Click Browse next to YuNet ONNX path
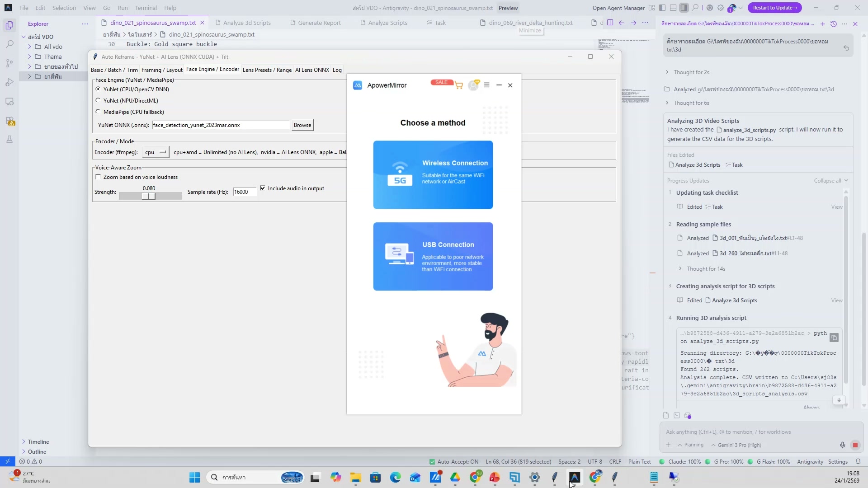The image size is (868, 488). [302, 125]
